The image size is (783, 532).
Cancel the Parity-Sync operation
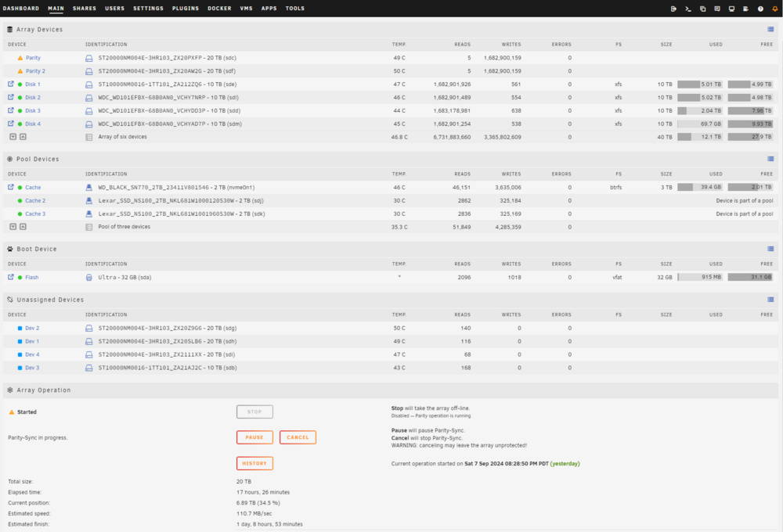point(298,437)
